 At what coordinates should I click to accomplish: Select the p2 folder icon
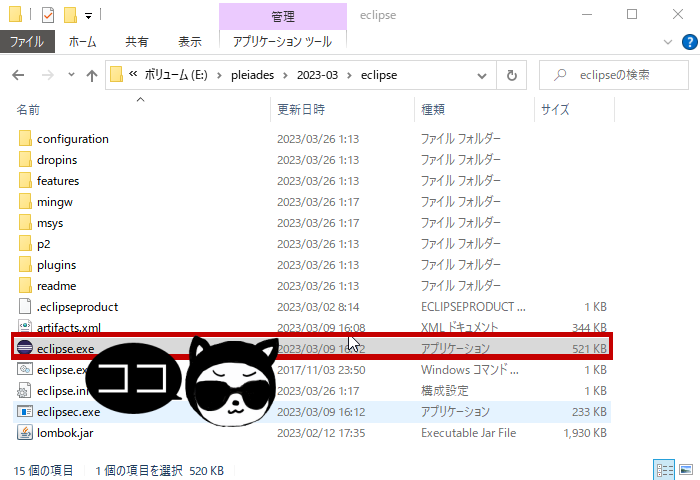pyautogui.click(x=25, y=243)
